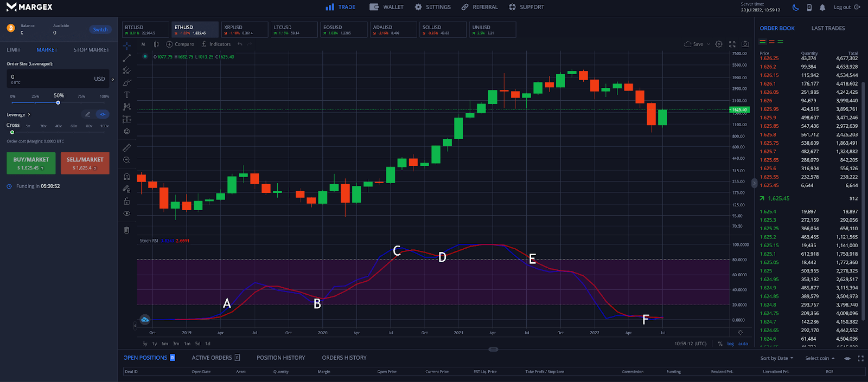The width and height of the screenshot is (868, 382).
Task: Open the notifications bell
Action: (x=822, y=8)
